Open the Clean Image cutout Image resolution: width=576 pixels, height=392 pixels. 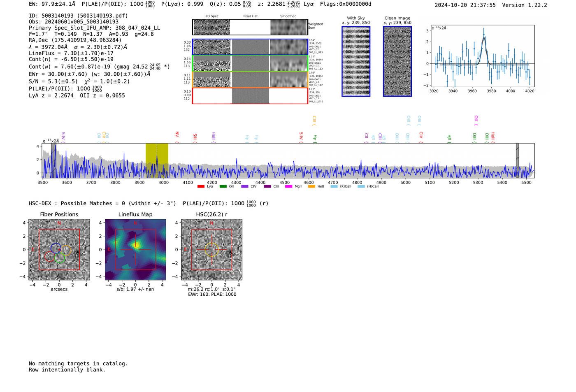[397, 61]
